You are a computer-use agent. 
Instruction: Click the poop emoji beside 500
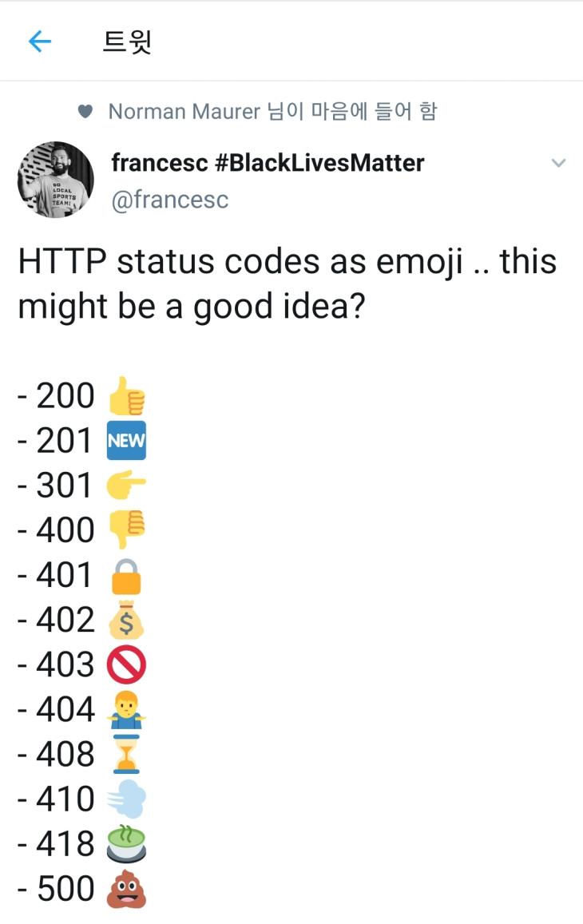tap(126, 888)
